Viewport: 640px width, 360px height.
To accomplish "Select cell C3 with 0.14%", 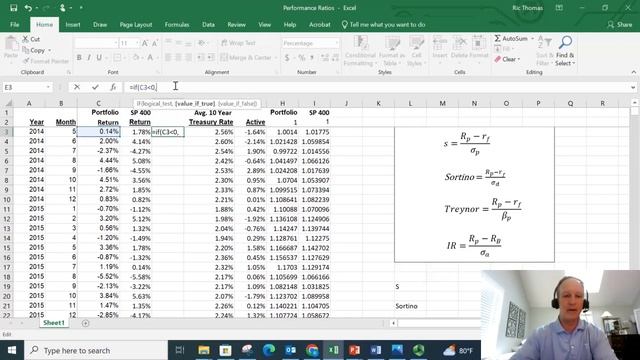I will coord(99,132).
